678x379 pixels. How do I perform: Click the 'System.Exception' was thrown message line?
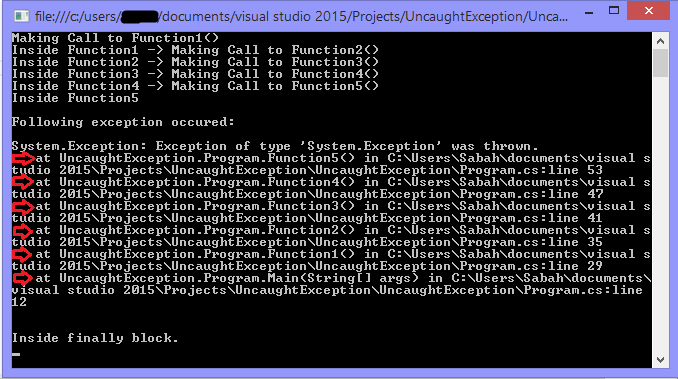(x=275, y=146)
